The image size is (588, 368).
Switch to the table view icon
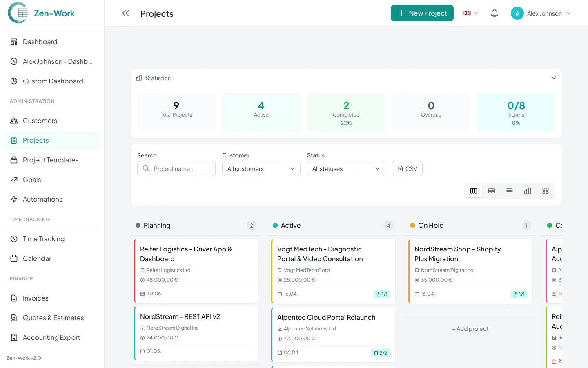[491, 191]
